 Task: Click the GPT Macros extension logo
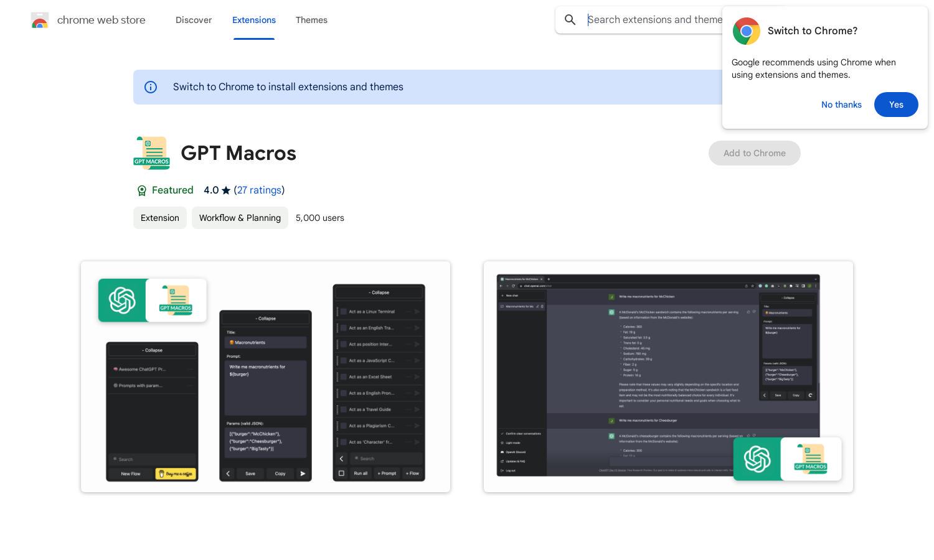[x=151, y=153]
